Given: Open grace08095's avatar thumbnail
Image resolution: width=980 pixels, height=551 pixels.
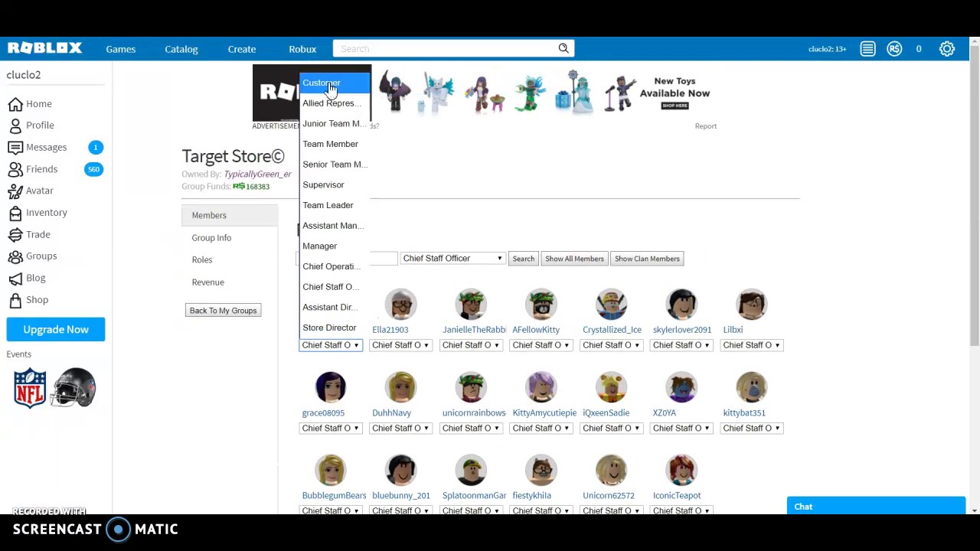Looking at the screenshot, I should pyautogui.click(x=331, y=387).
